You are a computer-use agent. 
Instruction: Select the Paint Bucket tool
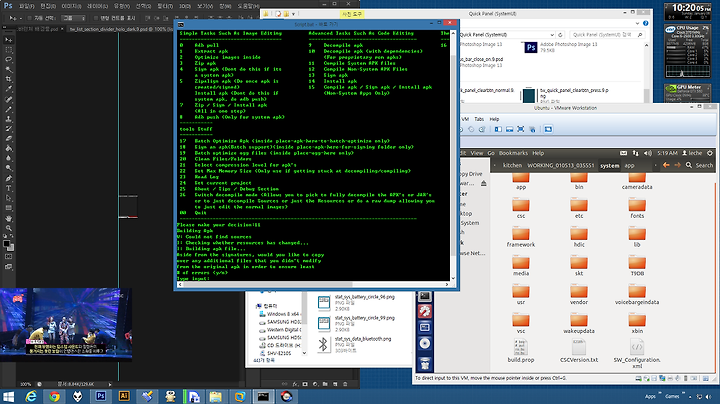pos(9,148)
